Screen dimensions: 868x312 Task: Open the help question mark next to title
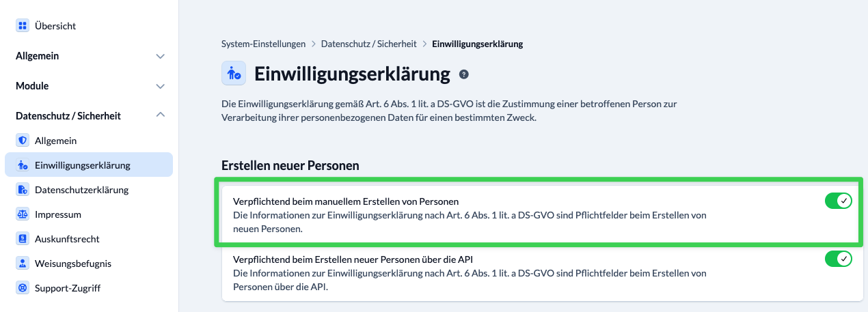coord(464,74)
